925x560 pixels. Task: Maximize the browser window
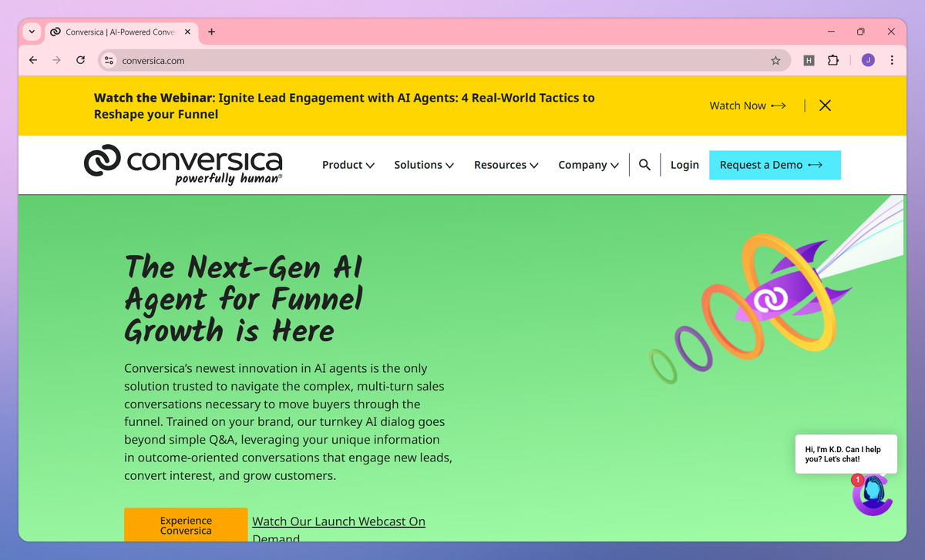[861, 32]
